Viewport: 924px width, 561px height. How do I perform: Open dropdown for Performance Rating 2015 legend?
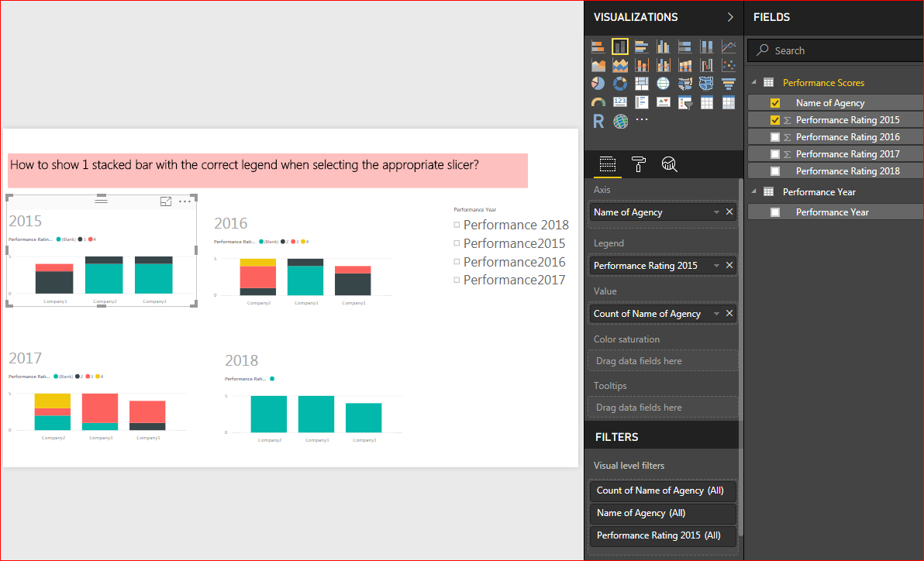pyautogui.click(x=716, y=266)
